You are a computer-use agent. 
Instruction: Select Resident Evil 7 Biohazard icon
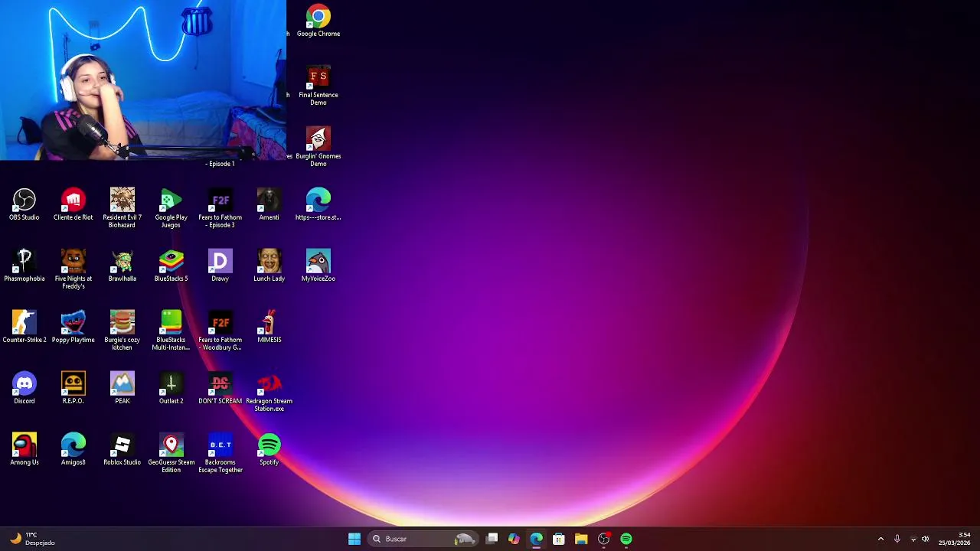(122, 208)
